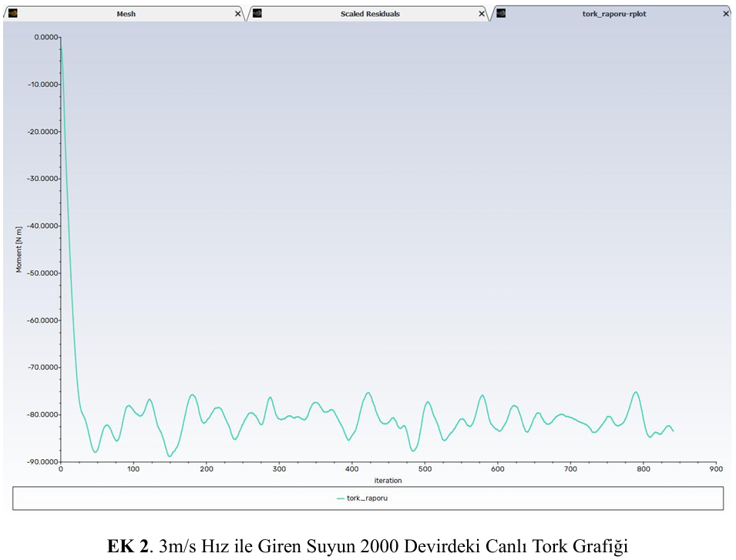Switch to the Mesh tab

coord(126,14)
